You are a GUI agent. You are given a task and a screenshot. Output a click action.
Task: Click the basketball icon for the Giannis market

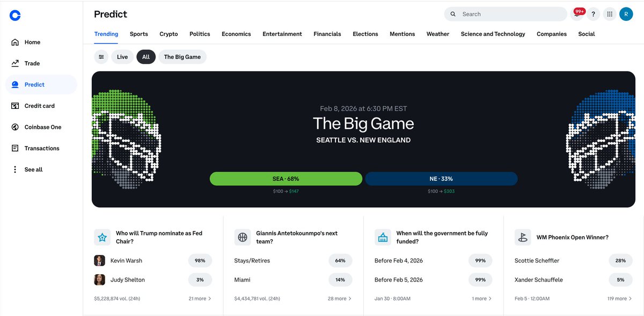(x=243, y=237)
